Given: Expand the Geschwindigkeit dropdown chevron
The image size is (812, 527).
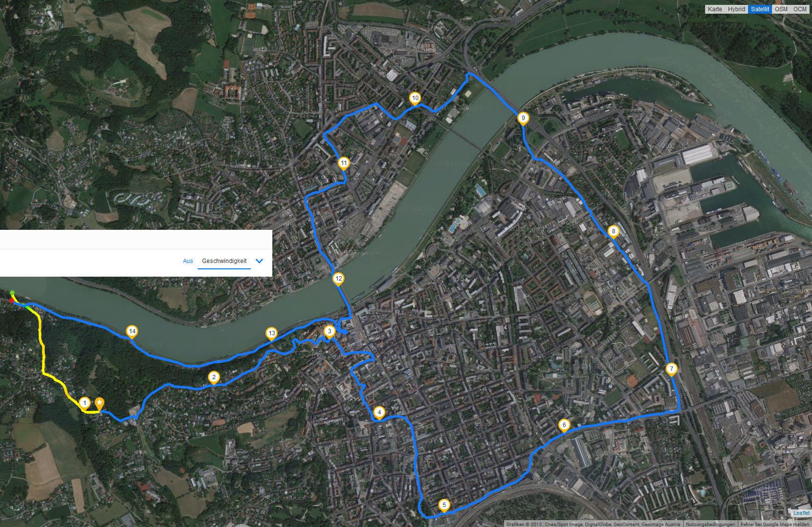Looking at the screenshot, I should [x=260, y=261].
